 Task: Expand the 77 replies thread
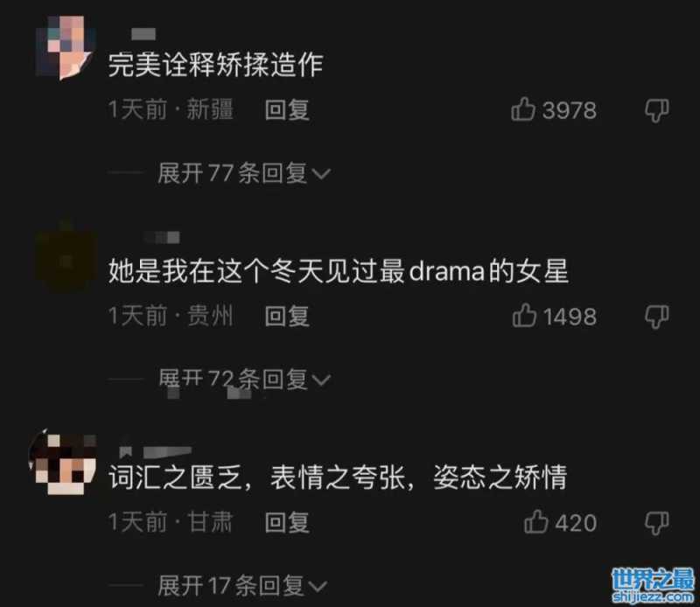[244, 173]
